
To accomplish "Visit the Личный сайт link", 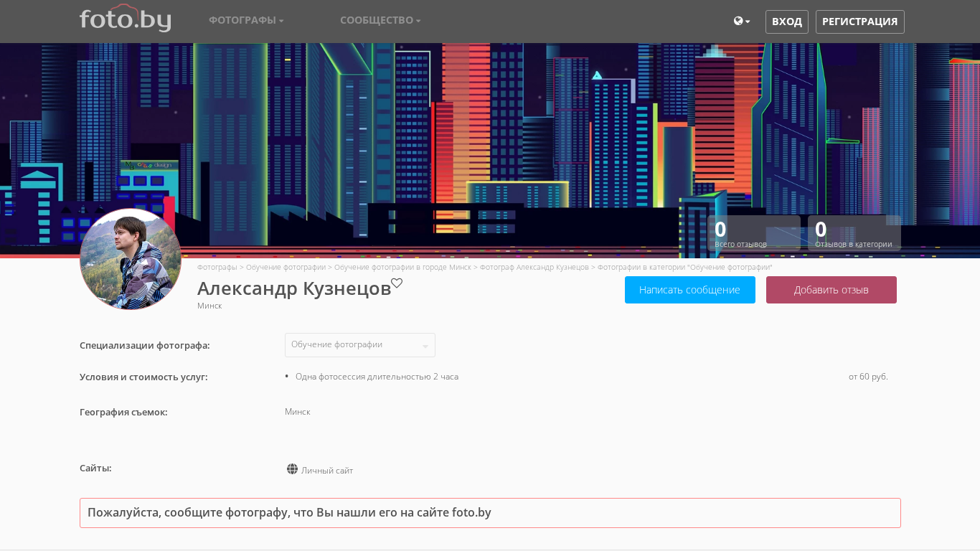I will tap(327, 471).
